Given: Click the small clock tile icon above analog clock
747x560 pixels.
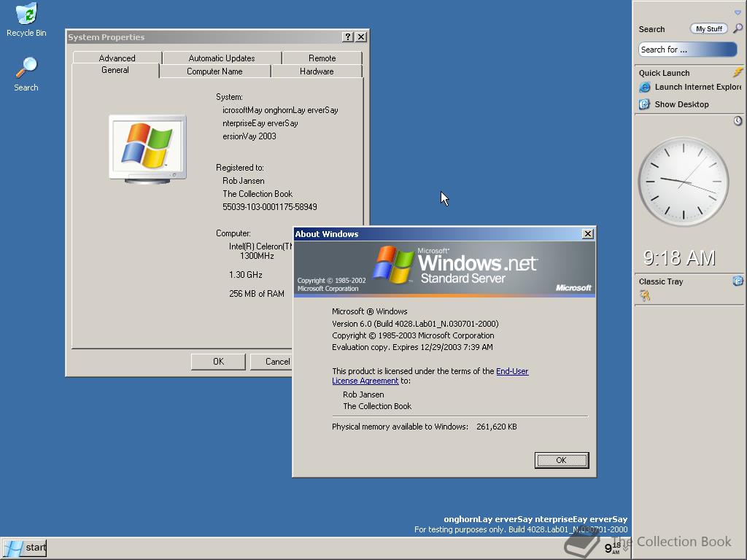Looking at the screenshot, I should [738, 121].
